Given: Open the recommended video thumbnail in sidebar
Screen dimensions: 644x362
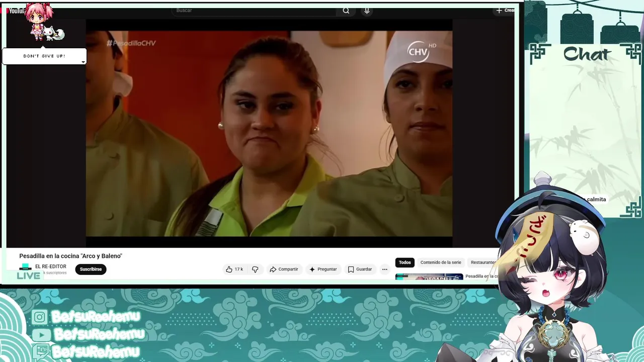Looking at the screenshot, I should tap(429, 277).
